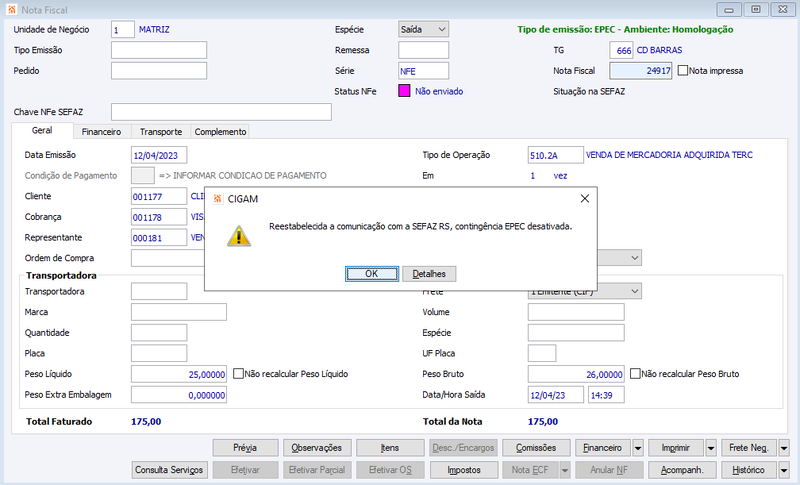800x485 pixels.
Task: Click the Tipo de Operação field 510.2A
Action: coord(556,155)
